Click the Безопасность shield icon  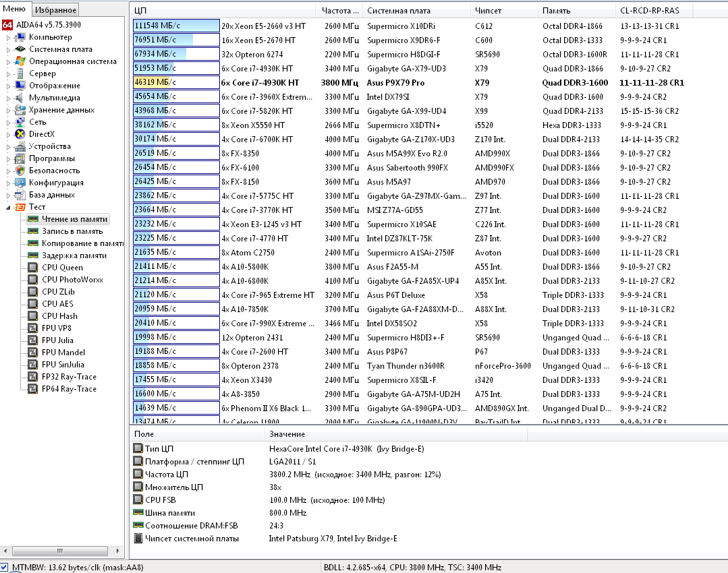coord(20,171)
